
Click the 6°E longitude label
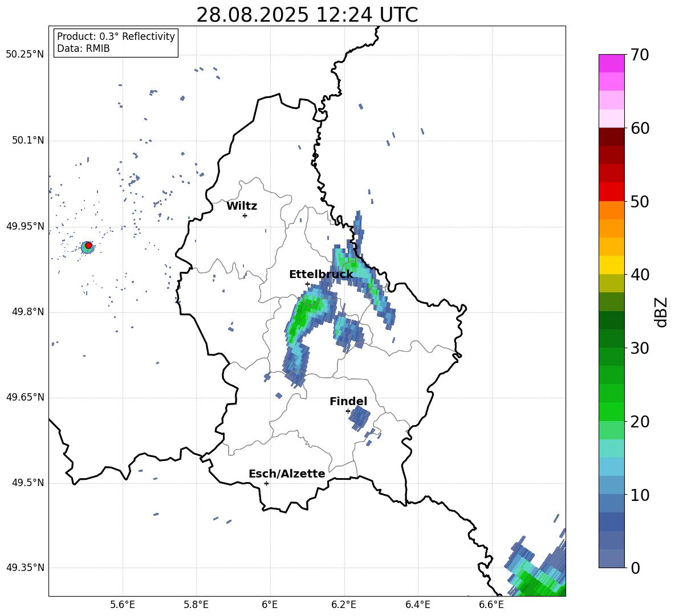tap(270, 605)
